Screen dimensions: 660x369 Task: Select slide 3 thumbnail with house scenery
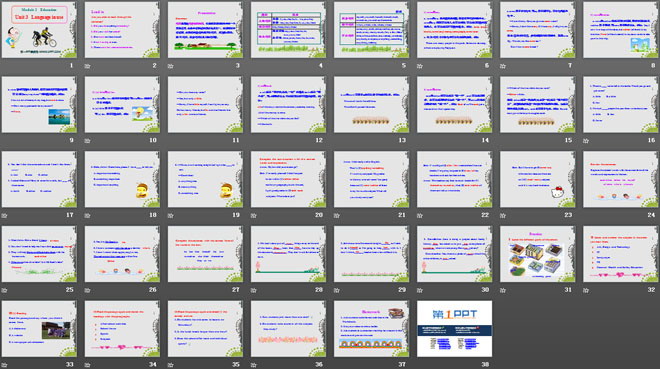point(205,30)
